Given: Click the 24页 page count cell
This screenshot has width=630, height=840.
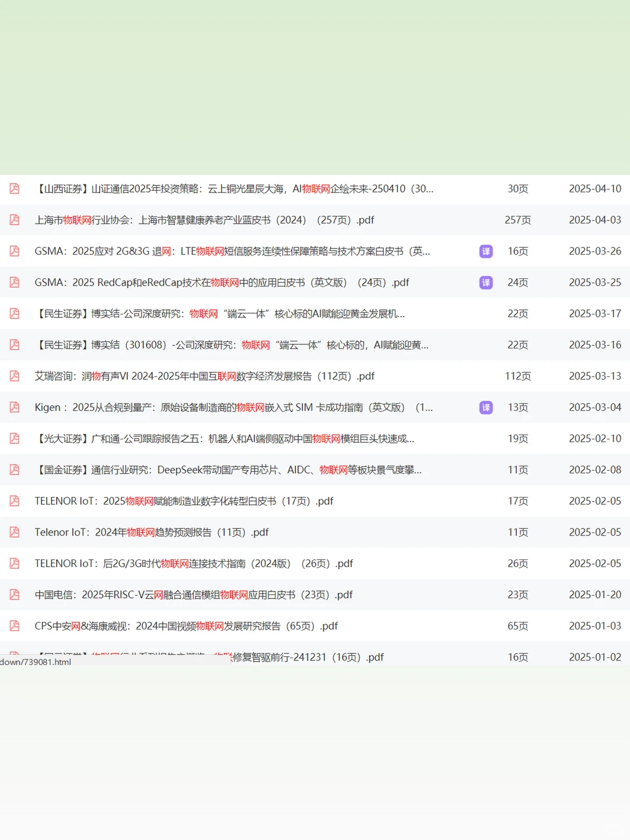Looking at the screenshot, I should pos(518,282).
